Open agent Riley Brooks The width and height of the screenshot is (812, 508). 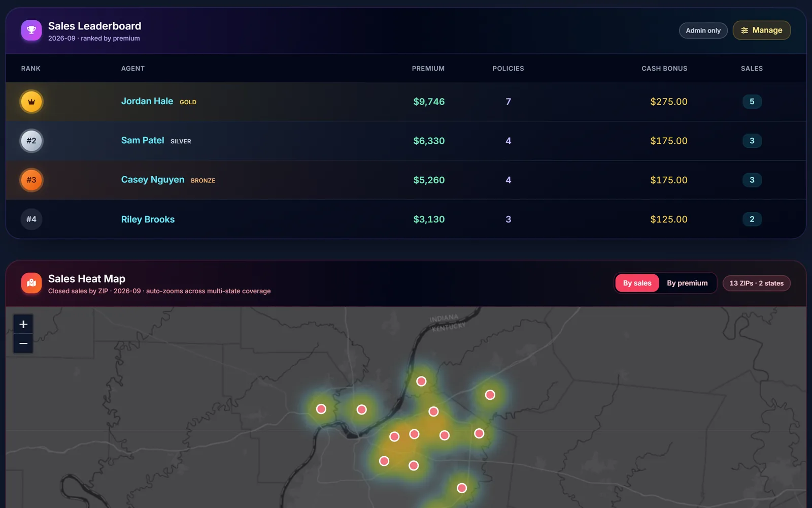pos(148,219)
